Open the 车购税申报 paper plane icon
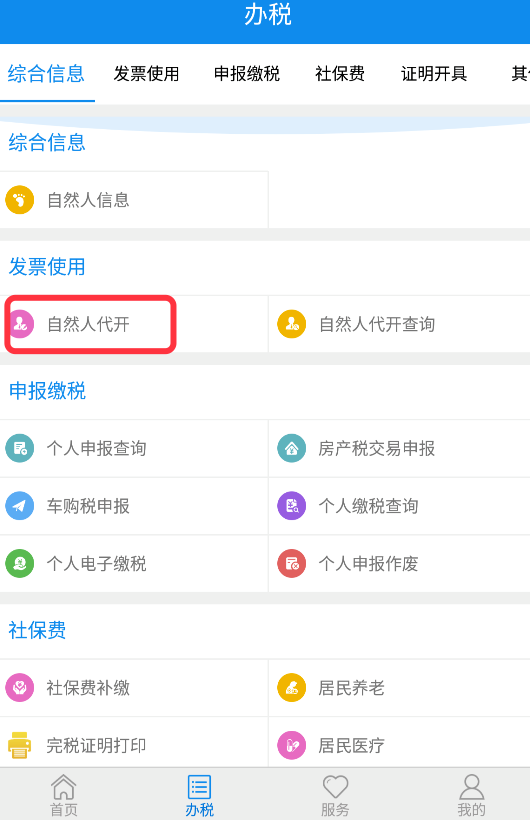530x820 pixels. click(x=20, y=506)
